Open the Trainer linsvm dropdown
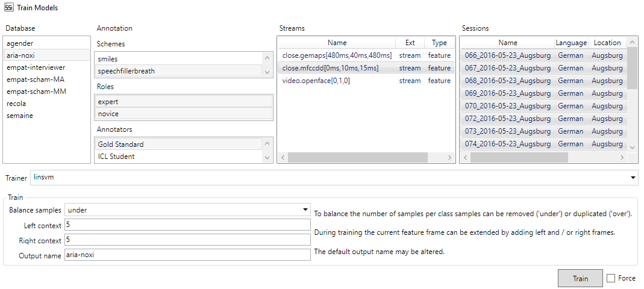Image resolution: width=644 pixels, height=289 pixels. tap(633, 178)
